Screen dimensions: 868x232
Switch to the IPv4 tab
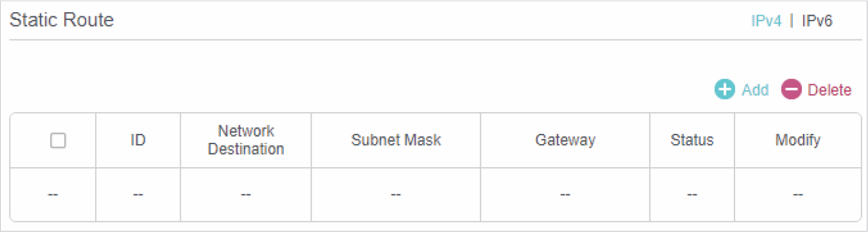766,21
